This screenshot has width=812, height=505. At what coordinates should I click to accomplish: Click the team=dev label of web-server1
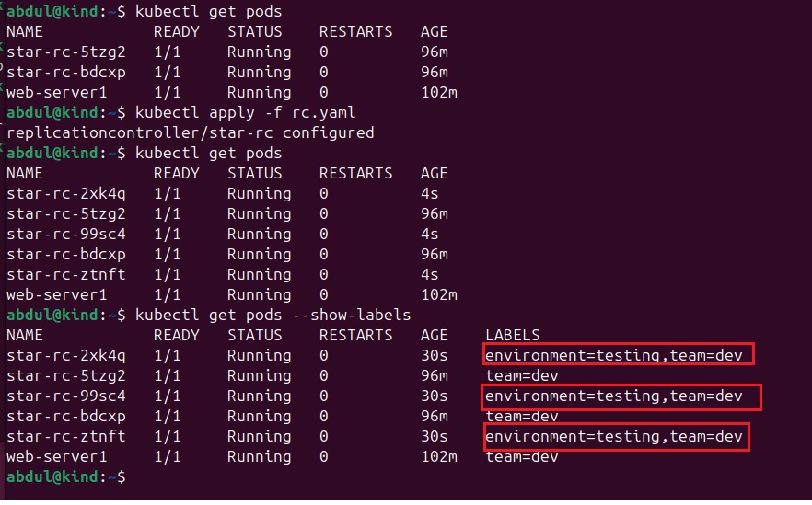point(521,457)
